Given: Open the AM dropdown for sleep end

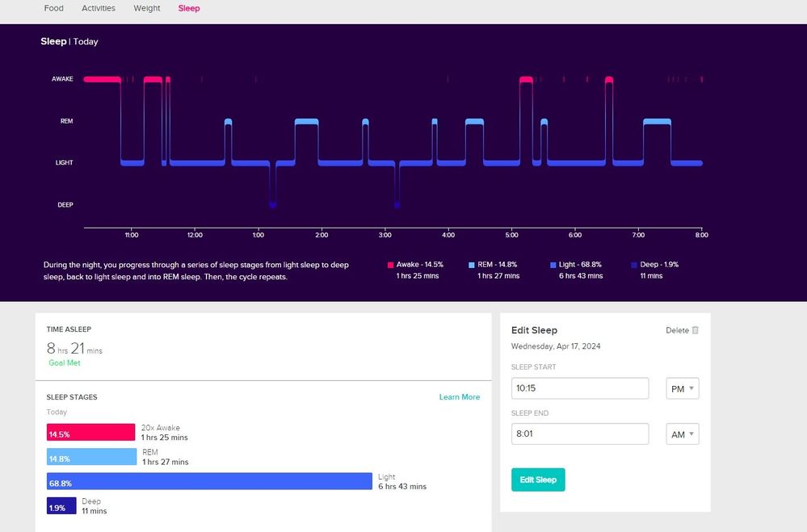Looking at the screenshot, I should [x=682, y=434].
